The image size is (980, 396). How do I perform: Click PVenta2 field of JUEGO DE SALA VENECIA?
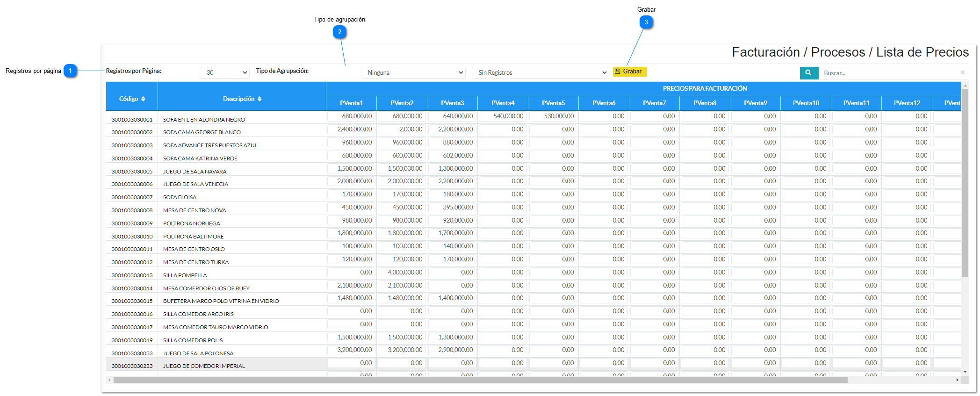point(402,181)
